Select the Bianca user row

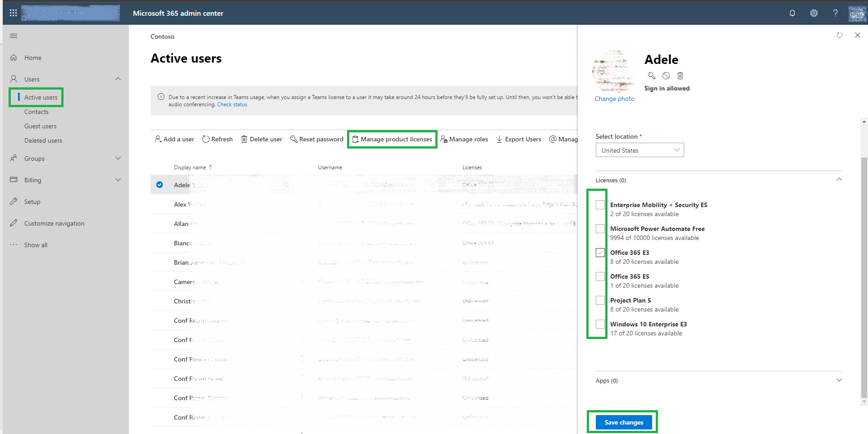click(x=364, y=243)
